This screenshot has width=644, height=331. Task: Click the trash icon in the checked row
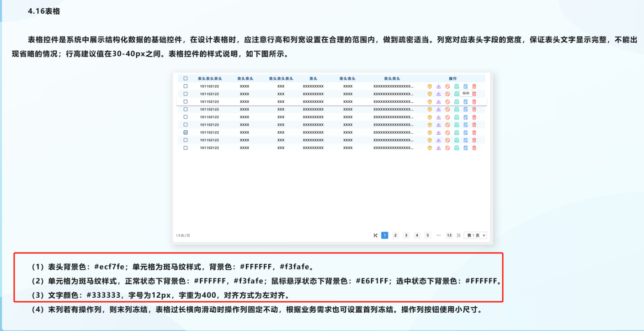pyautogui.click(x=474, y=132)
